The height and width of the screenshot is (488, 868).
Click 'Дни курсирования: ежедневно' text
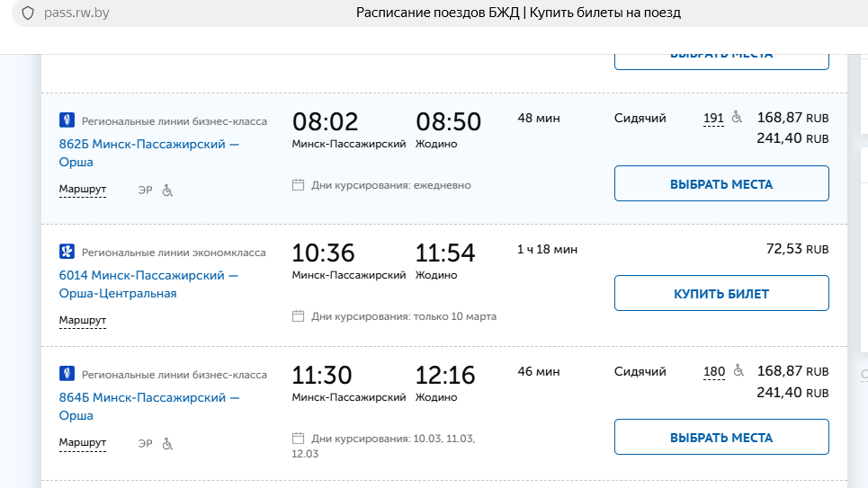[x=390, y=185]
